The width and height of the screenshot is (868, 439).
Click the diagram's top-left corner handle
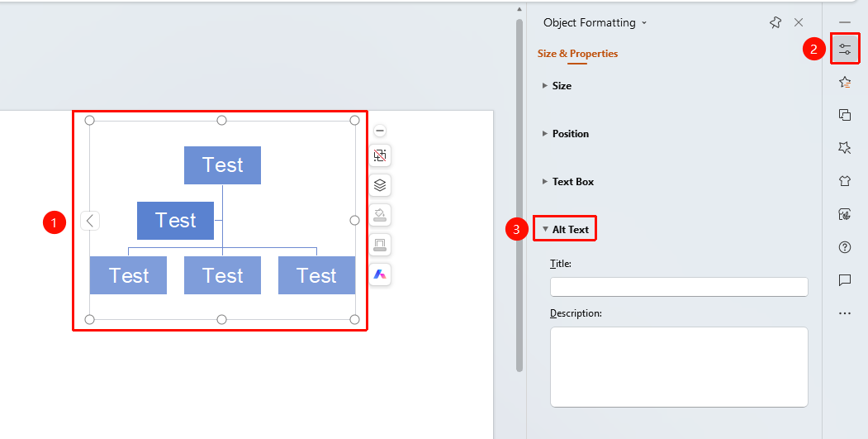tap(90, 120)
